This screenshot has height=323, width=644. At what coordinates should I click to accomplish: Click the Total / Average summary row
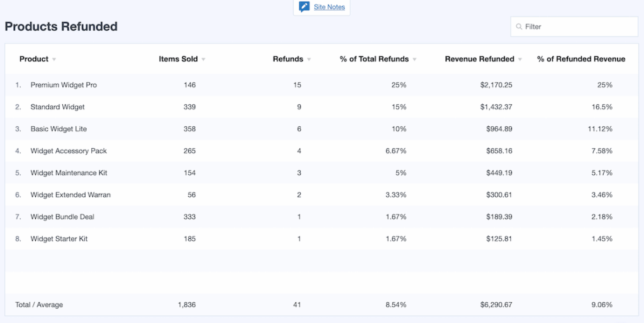coord(39,305)
